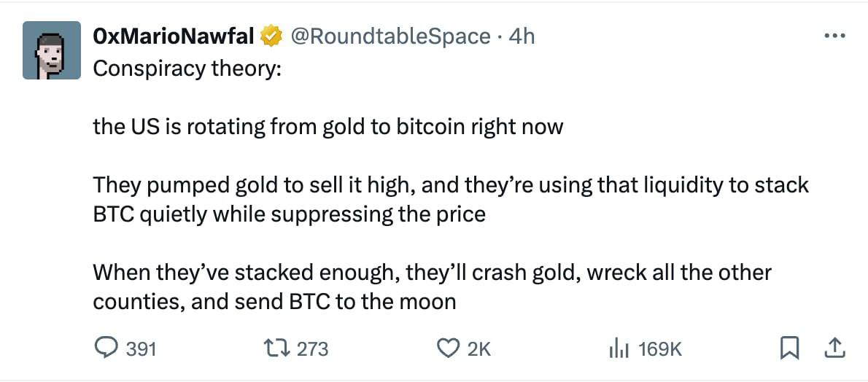
Task: Click the 169K views count
Action: tap(659, 349)
